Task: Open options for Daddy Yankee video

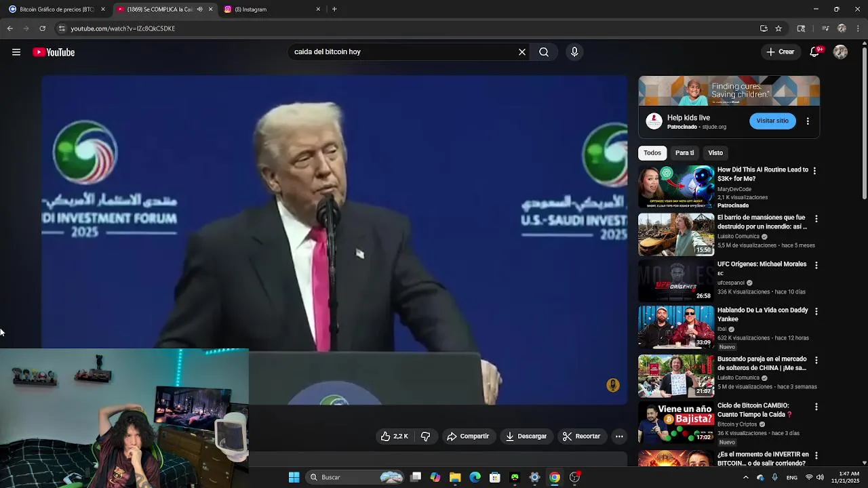Action: pos(816,311)
